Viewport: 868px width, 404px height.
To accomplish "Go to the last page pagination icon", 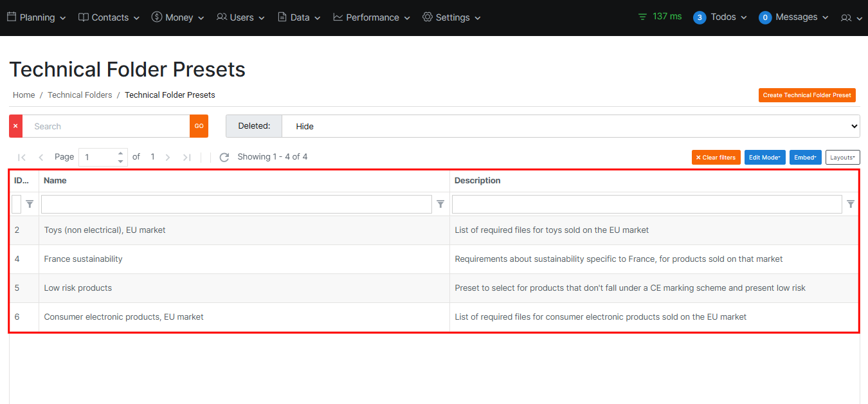I will 187,157.
